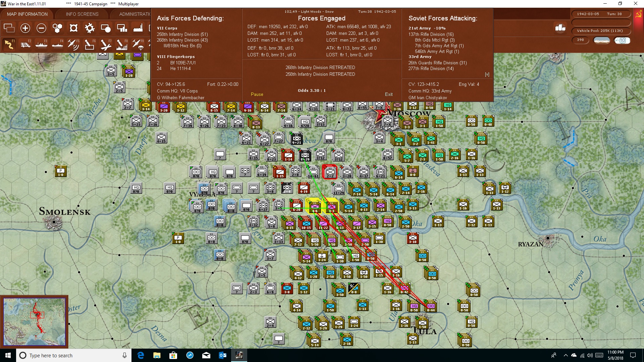Click Pause in combat report

point(257,95)
